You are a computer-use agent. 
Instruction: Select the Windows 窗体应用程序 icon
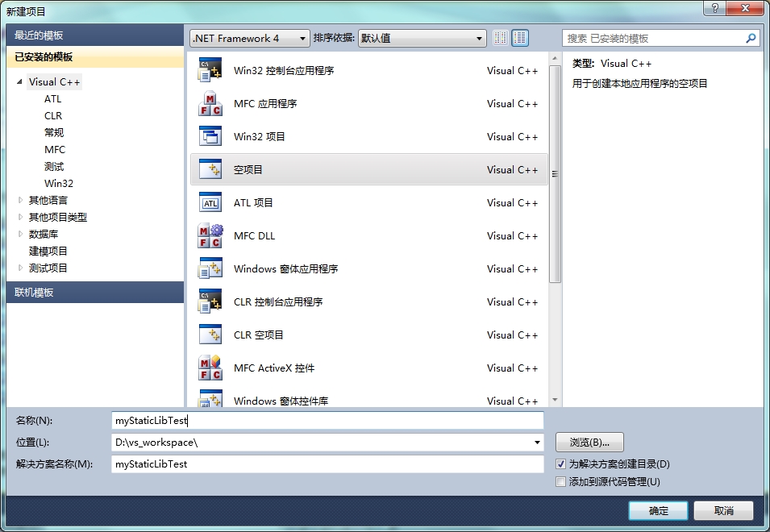(210, 269)
